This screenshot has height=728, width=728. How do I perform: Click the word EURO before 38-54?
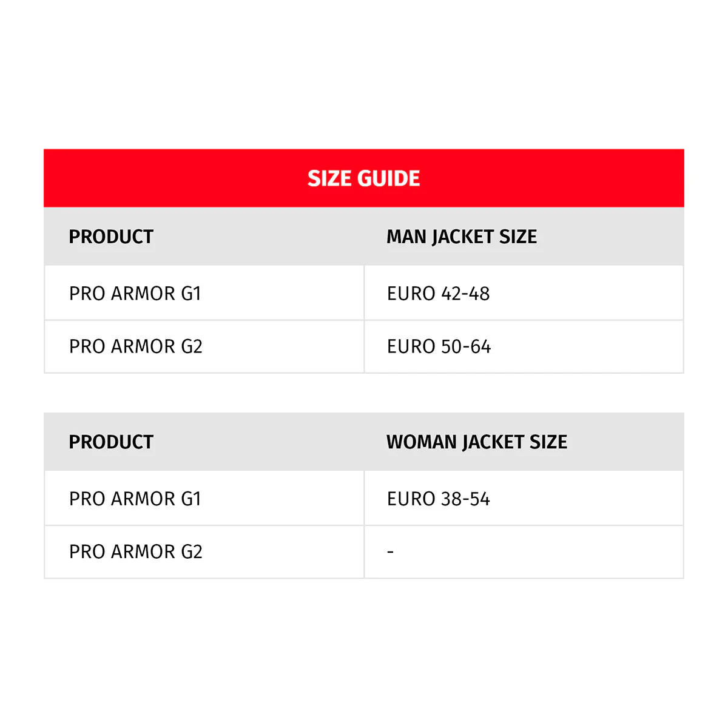pyautogui.click(x=411, y=499)
